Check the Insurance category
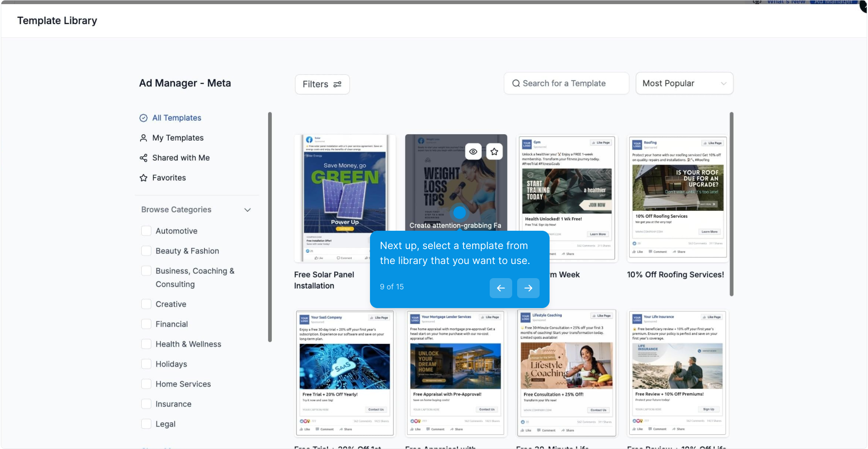The image size is (868, 449). [x=146, y=404]
